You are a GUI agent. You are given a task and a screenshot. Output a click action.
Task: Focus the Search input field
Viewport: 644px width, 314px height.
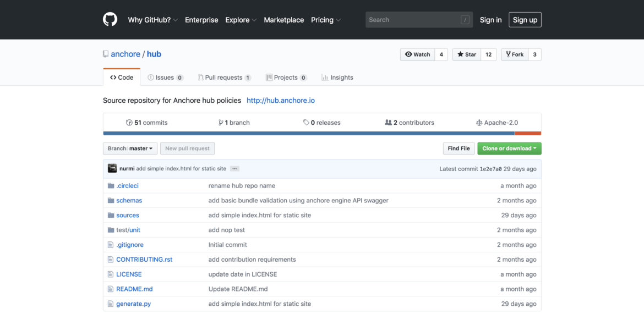pyautogui.click(x=419, y=20)
